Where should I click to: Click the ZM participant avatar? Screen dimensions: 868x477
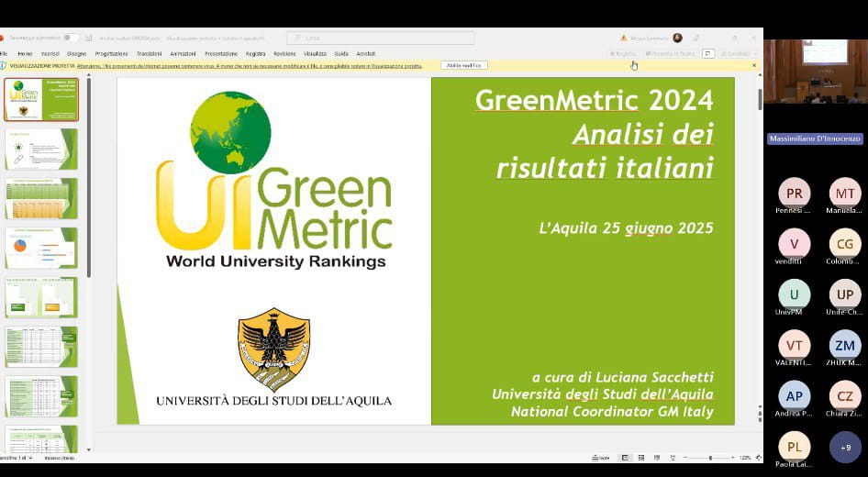[845, 345]
